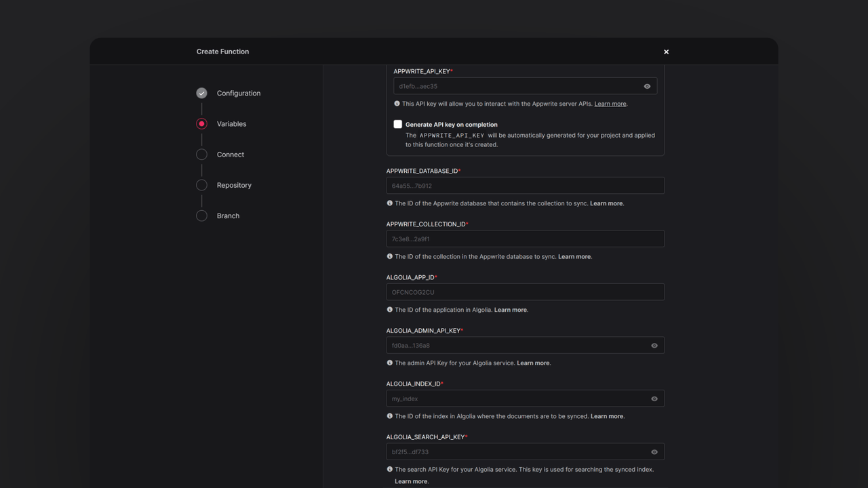The width and height of the screenshot is (868, 488).
Task: Click the ALGOLIA_APP_ID field label
Action: (x=411, y=277)
